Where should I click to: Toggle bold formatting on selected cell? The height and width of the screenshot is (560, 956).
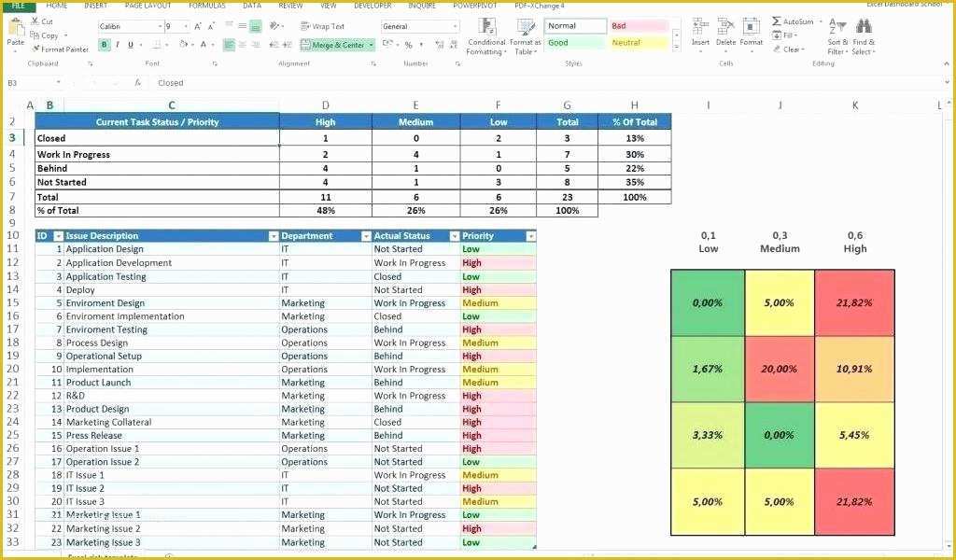[103, 45]
